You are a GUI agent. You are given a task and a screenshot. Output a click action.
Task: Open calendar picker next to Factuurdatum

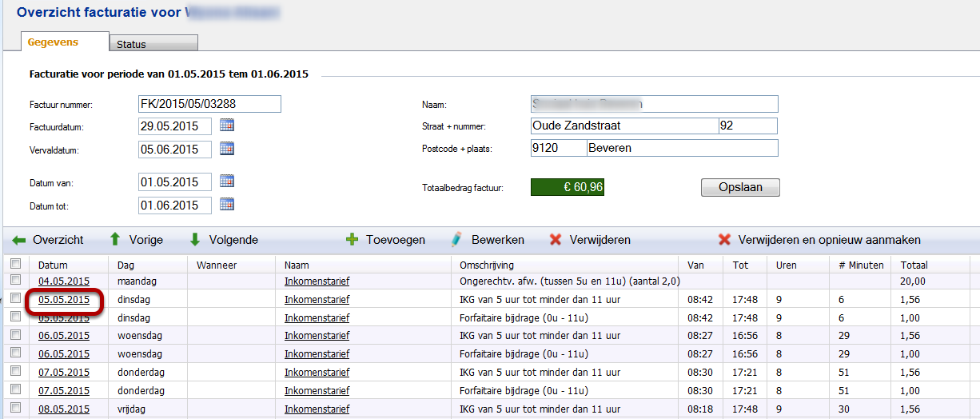[x=226, y=126]
